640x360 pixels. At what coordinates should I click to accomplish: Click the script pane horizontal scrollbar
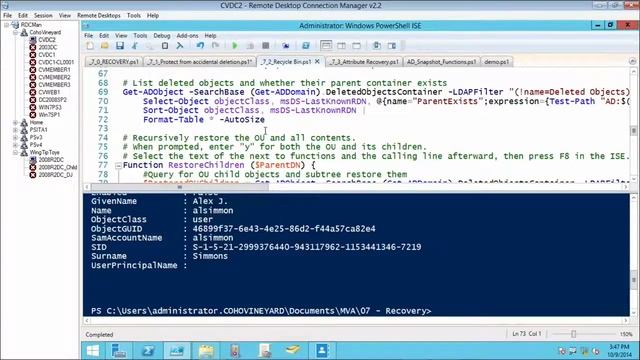180,187
